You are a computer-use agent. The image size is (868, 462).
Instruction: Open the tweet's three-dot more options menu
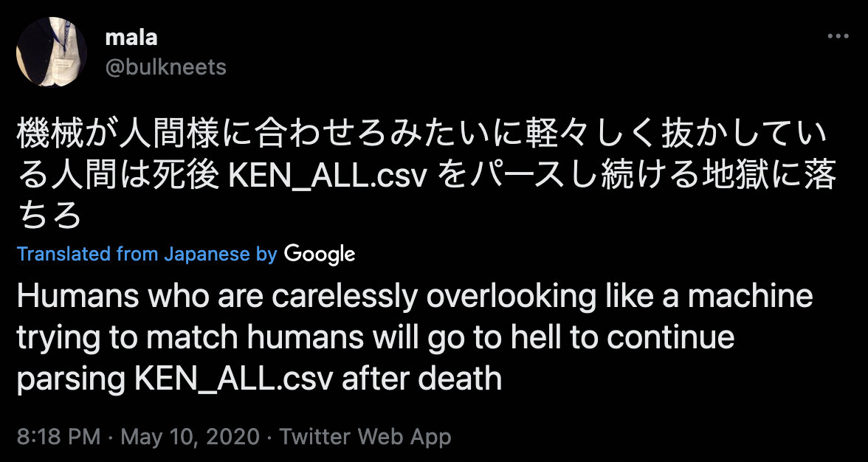(x=838, y=35)
